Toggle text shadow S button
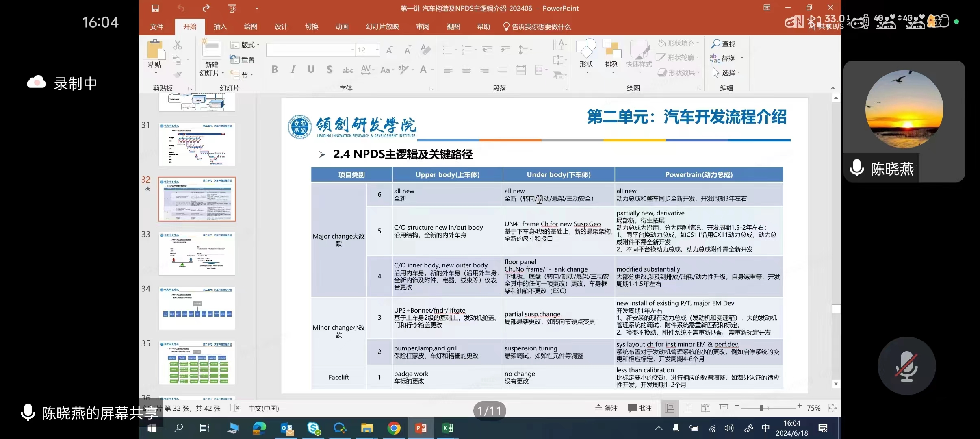Viewport: 980px width, 439px height. (330, 70)
